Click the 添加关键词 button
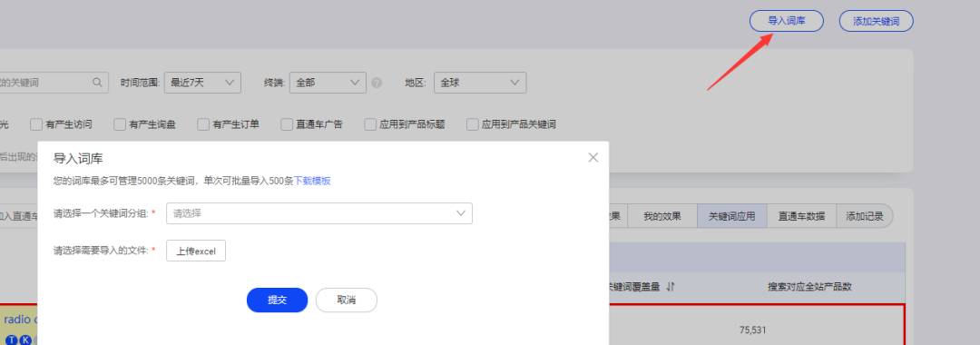The image size is (980, 345). coord(877,21)
